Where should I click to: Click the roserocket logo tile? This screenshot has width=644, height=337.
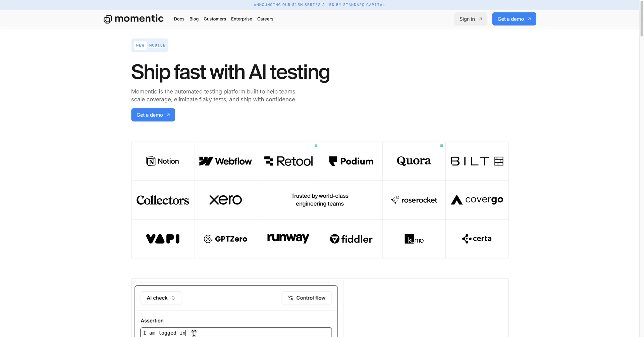point(414,200)
